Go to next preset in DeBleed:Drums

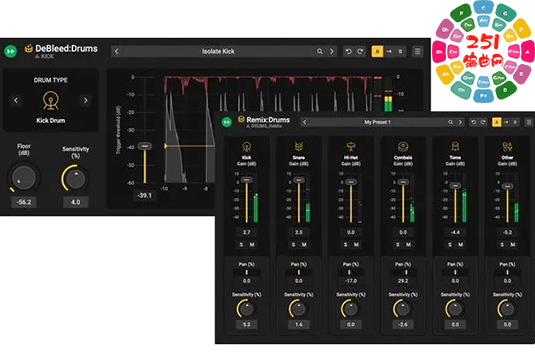(x=332, y=51)
